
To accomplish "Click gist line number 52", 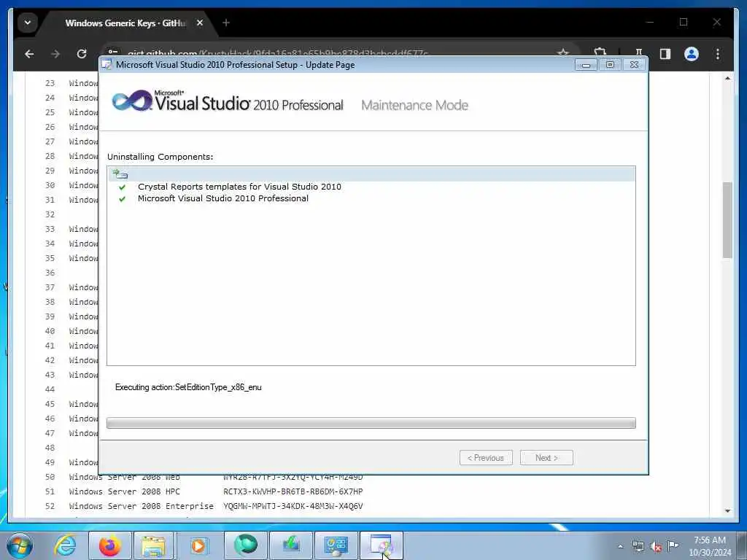I will [x=50, y=506].
